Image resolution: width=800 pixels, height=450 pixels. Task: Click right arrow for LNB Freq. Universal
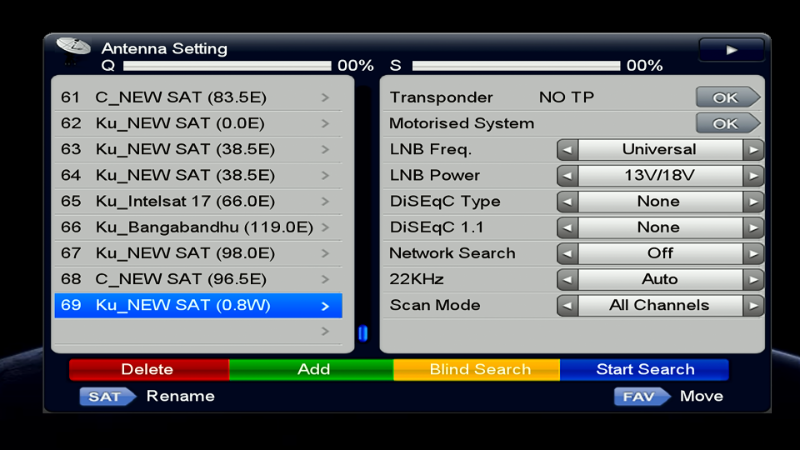tap(753, 150)
